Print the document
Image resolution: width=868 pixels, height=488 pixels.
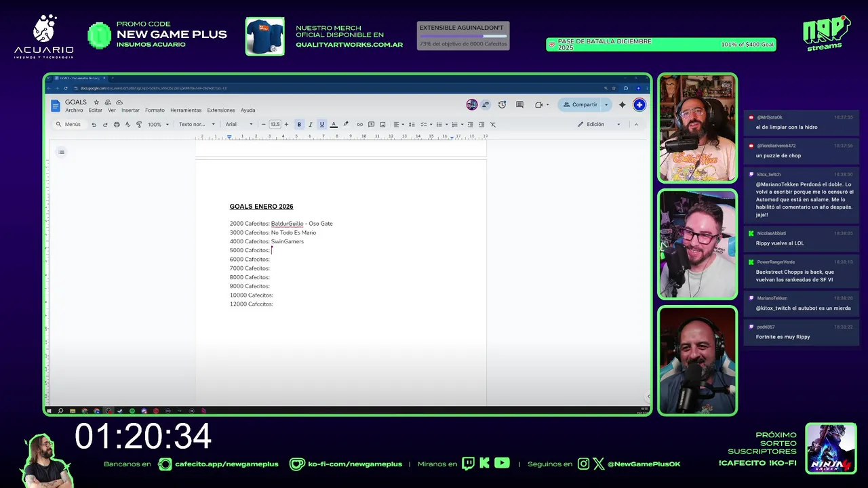(x=117, y=125)
